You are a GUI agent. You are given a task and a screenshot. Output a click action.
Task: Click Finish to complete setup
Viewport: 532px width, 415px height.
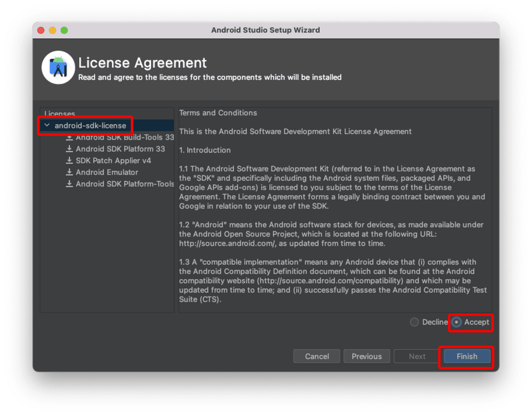(x=467, y=357)
